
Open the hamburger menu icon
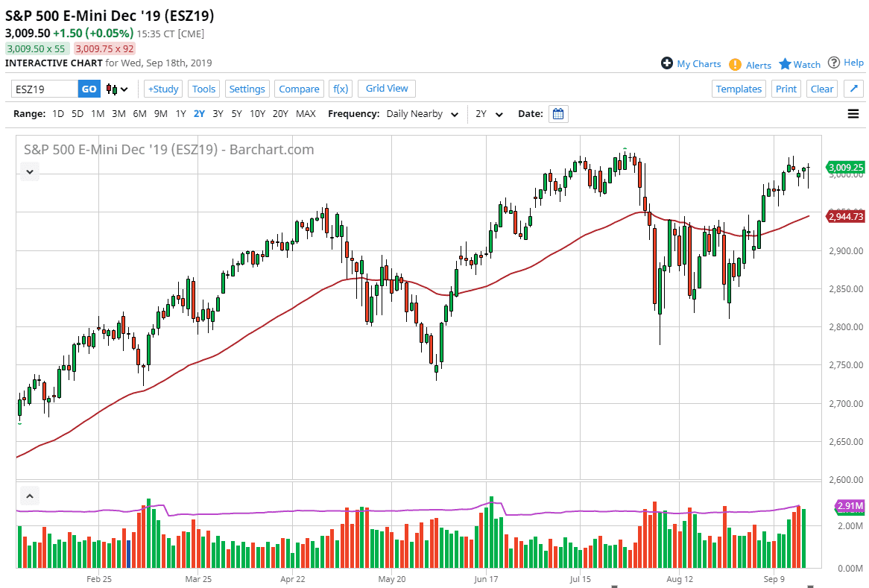(x=853, y=114)
